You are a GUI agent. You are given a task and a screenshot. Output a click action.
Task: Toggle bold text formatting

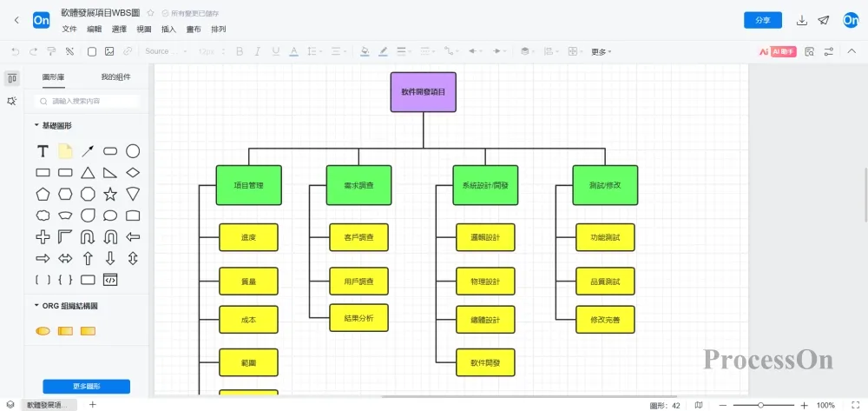coord(240,51)
